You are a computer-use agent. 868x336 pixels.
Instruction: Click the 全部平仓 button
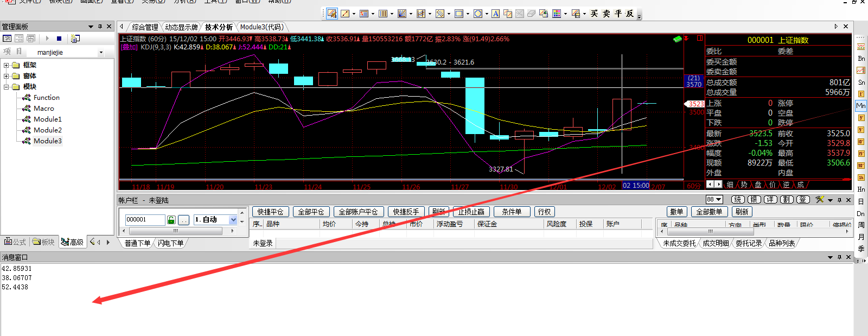pyautogui.click(x=311, y=212)
